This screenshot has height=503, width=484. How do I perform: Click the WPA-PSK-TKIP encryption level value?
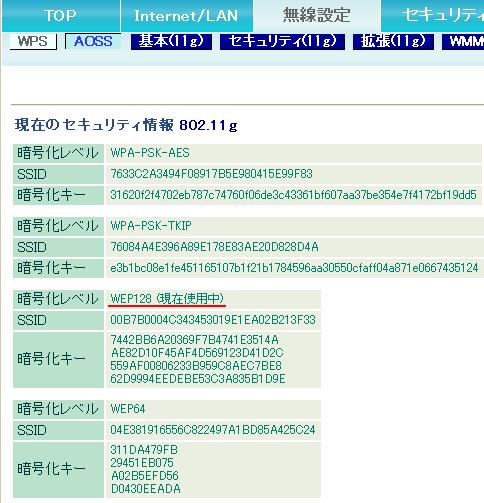[x=151, y=226]
